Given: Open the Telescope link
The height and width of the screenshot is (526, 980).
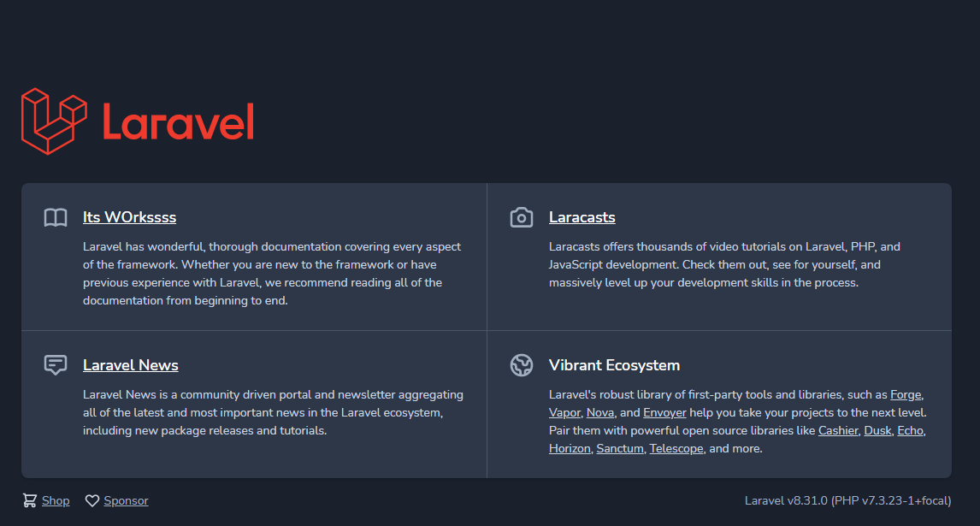Looking at the screenshot, I should (x=676, y=448).
